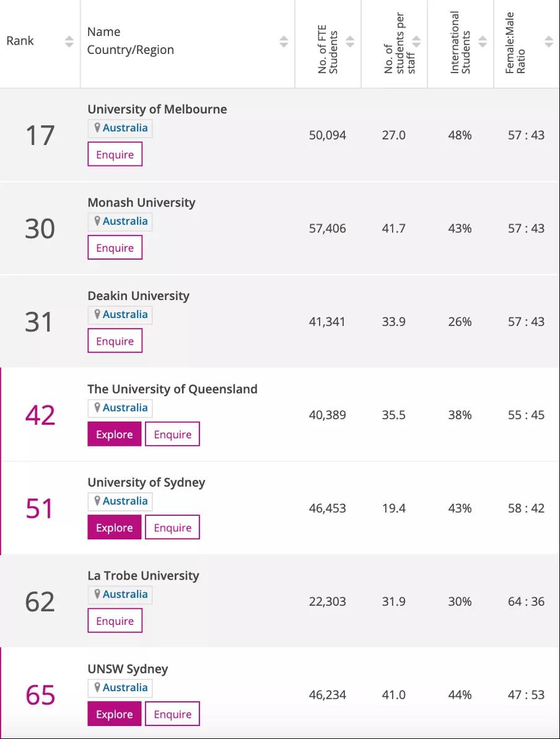Sort by students per staff arrows

pos(416,42)
